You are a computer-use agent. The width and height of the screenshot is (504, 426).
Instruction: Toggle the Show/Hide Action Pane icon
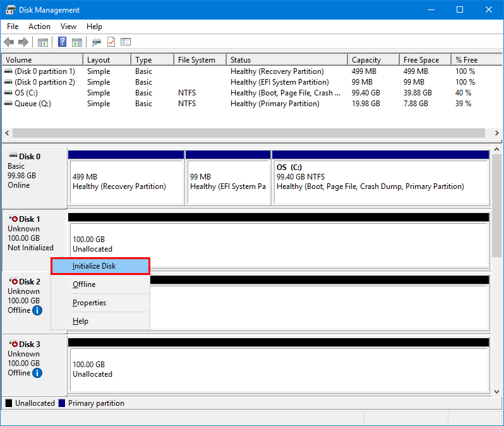click(77, 42)
